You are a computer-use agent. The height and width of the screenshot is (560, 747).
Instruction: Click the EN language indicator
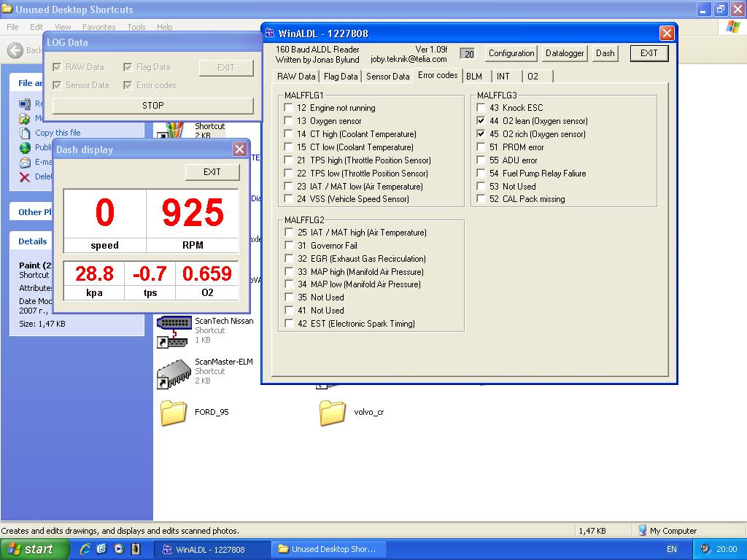tap(672, 549)
